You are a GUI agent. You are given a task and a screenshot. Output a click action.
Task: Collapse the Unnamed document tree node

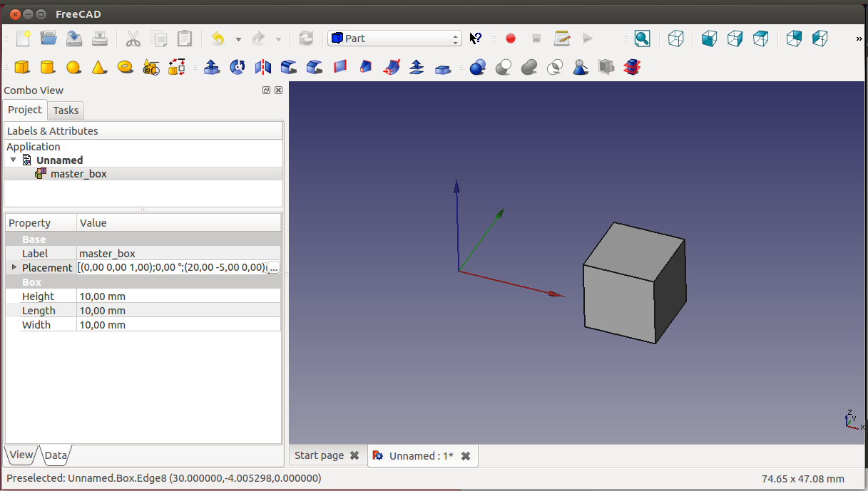(x=13, y=160)
